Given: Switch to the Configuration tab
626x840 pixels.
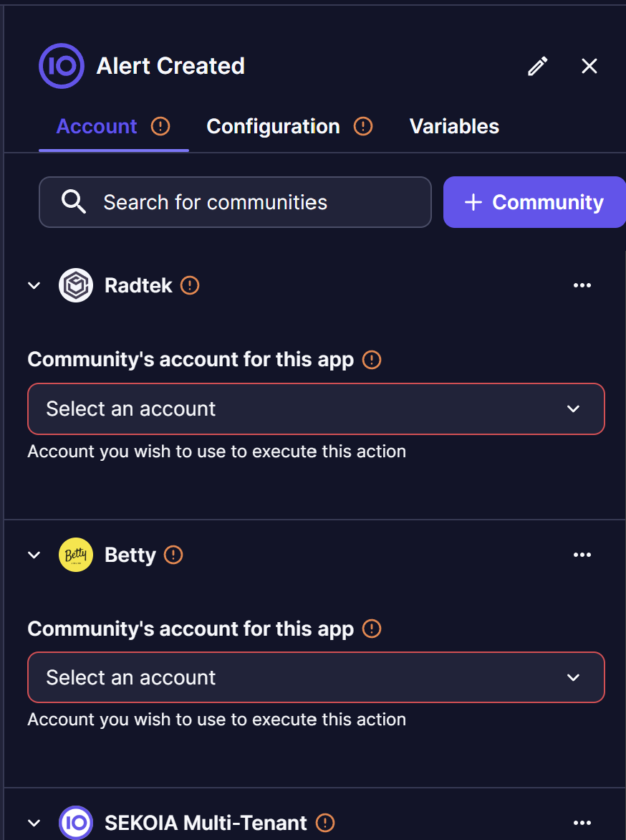Looking at the screenshot, I should point(273,126).
